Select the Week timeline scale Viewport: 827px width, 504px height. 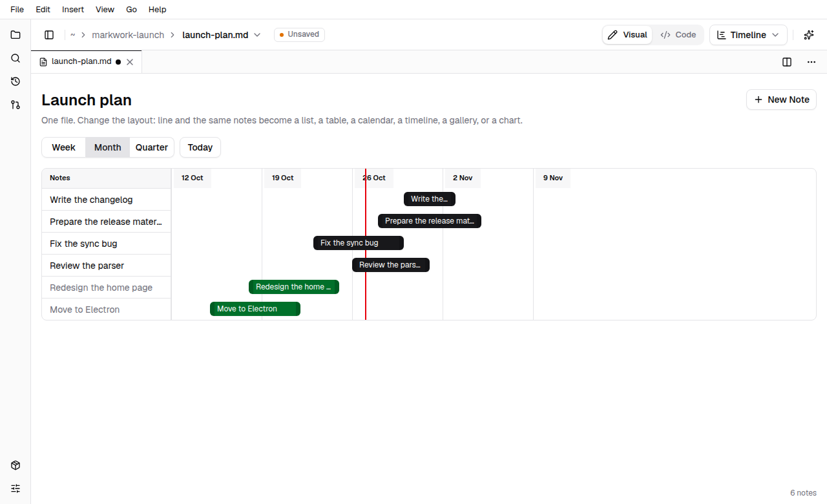(63, 147)
